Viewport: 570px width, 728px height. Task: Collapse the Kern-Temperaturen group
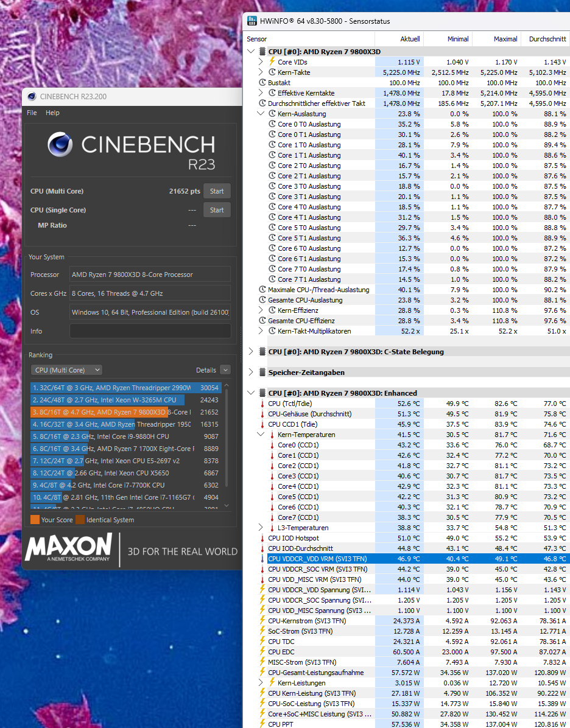coord(261,435)
